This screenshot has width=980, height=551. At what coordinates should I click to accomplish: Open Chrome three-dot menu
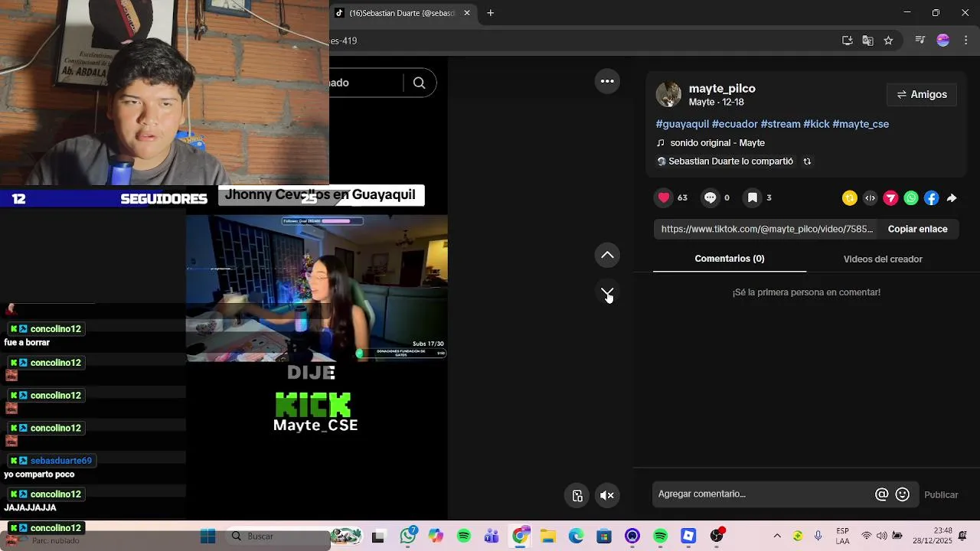tap(966, 41)
